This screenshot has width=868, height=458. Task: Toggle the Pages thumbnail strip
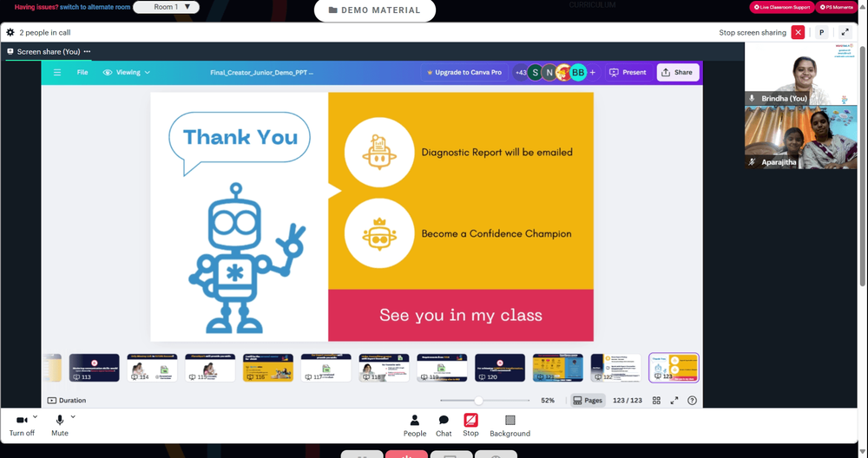click(x=588, y=401)
